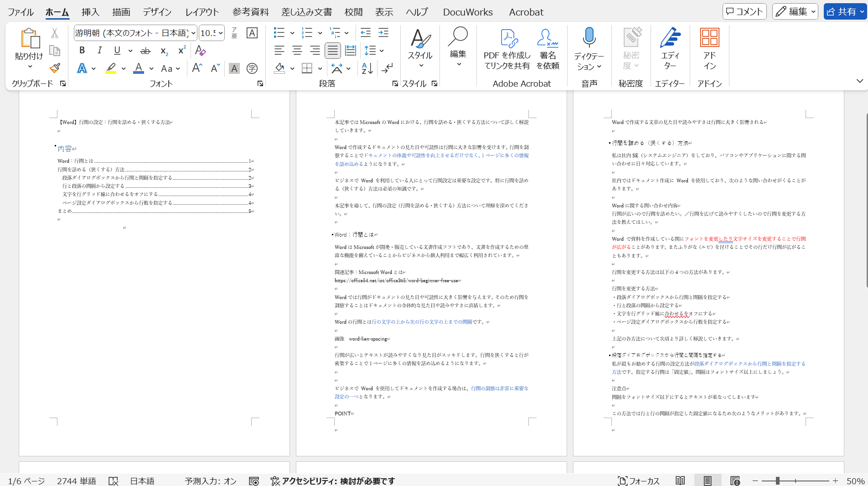Click the font color swatch
The image size is (868, 486).
pyautogui.click(x=139, y=68)
